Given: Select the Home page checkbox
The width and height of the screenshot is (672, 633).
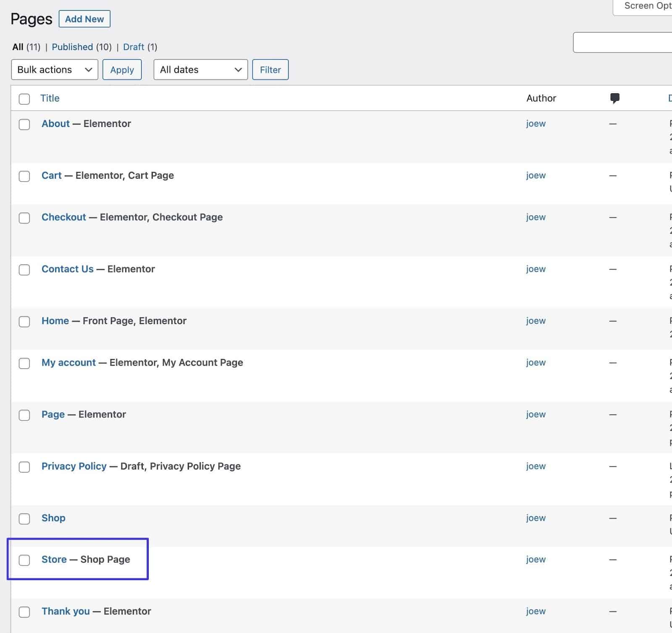Looking at the screenshot, I should [24, 322].
